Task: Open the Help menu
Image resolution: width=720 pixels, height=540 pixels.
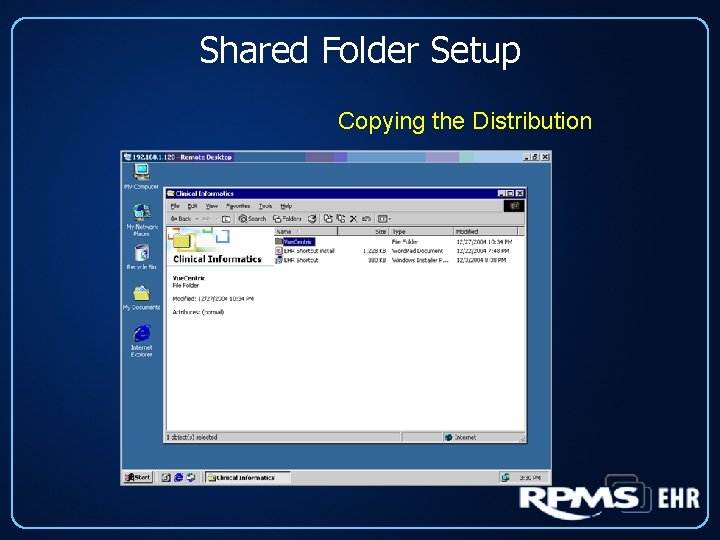Action: 286,206
